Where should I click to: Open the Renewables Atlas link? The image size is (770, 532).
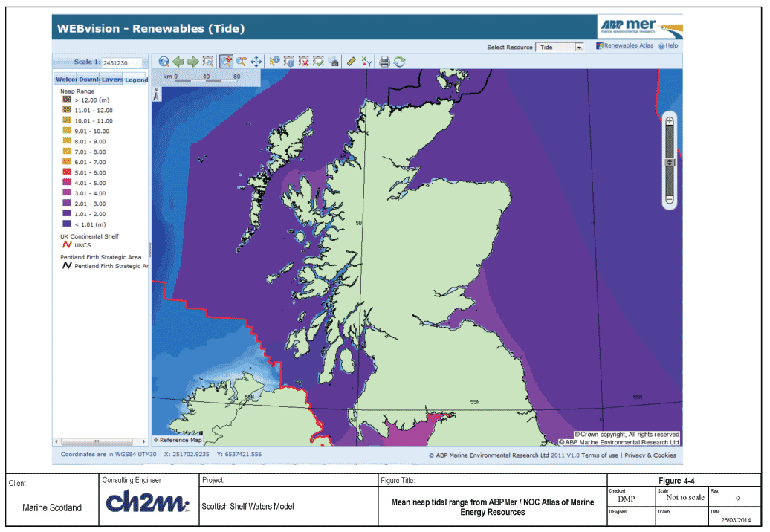tap(624, 45)
